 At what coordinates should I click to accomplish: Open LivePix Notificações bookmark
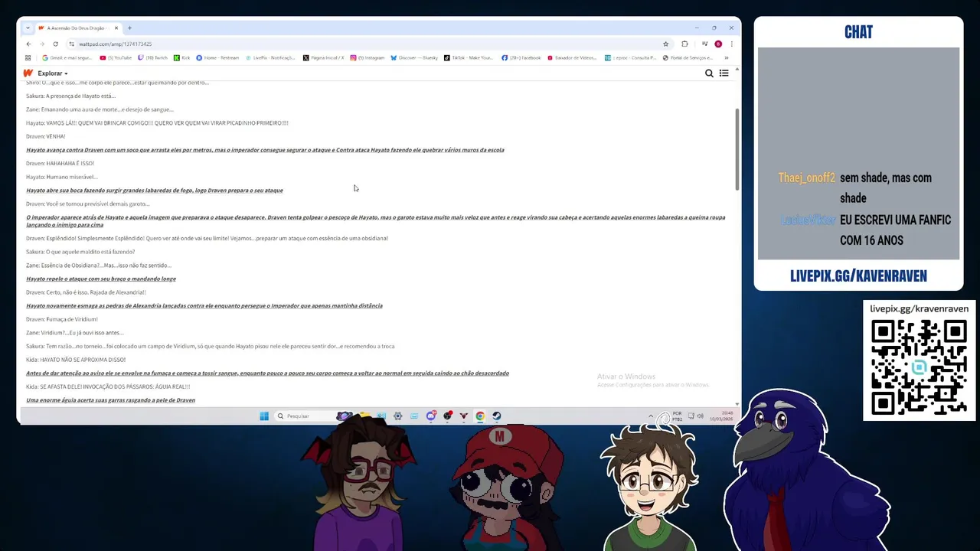[270, 57]
